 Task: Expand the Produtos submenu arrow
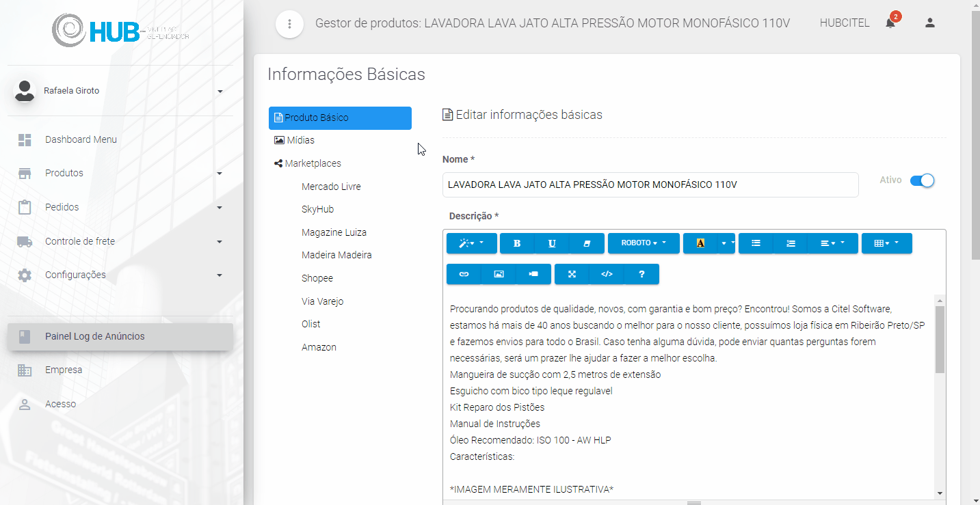220,174
